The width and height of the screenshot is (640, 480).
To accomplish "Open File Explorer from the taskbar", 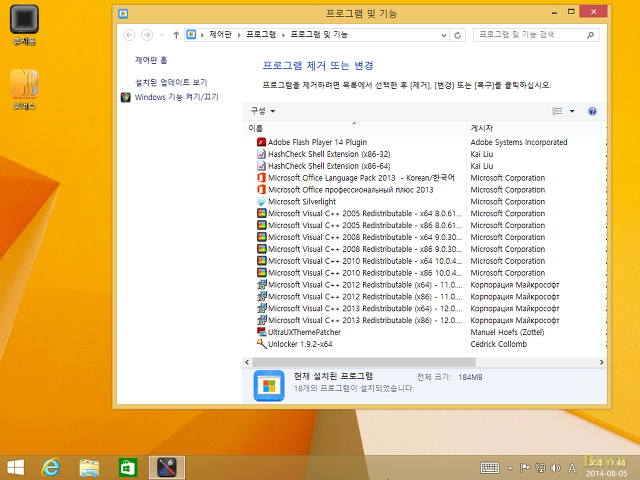I will pyautogui.click(x=89, y=468).
